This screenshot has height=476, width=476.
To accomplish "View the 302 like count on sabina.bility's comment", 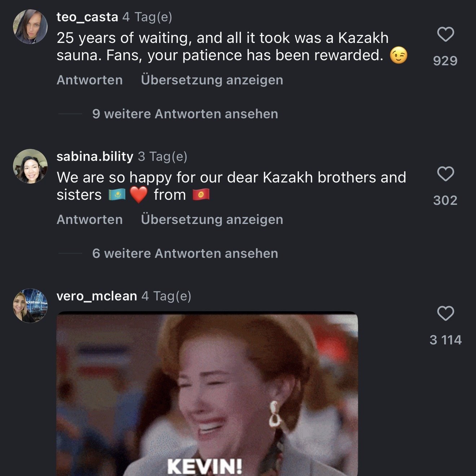I will (445, 200).
